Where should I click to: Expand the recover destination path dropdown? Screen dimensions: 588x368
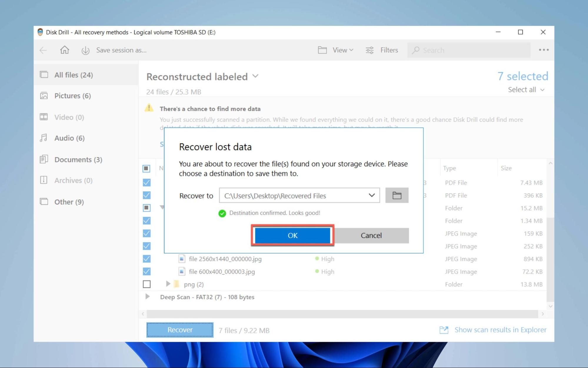(x=372, y=195)
